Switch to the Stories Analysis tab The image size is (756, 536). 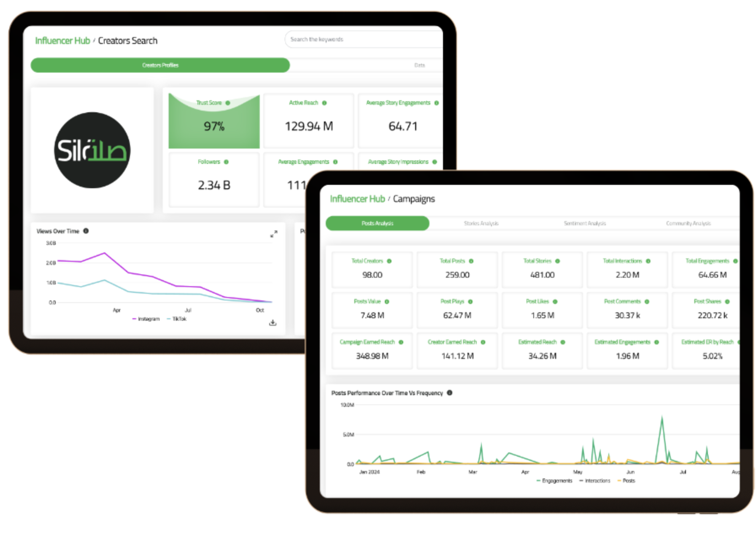pos(481,223)
